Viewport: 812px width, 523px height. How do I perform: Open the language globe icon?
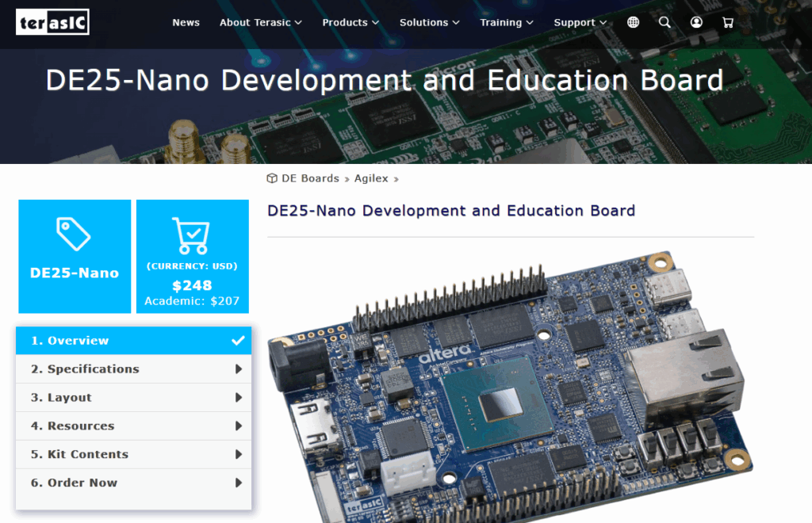click(x=633, y=22)
